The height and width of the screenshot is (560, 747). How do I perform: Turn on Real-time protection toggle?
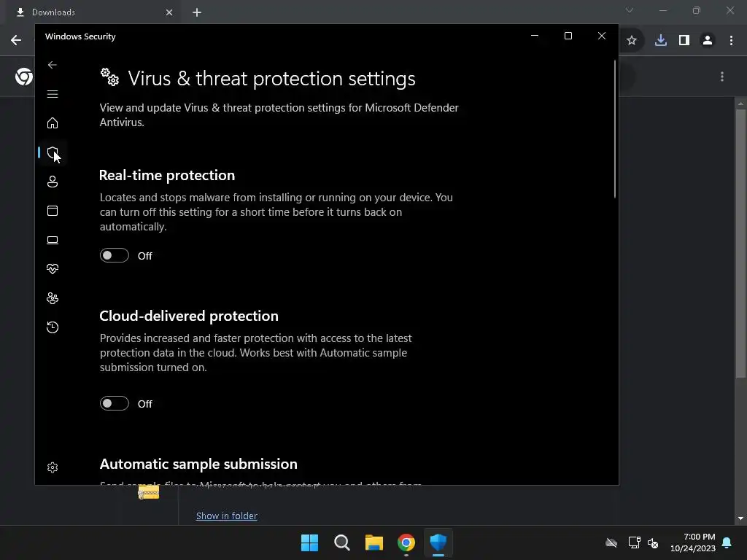[x=115, y=256]
